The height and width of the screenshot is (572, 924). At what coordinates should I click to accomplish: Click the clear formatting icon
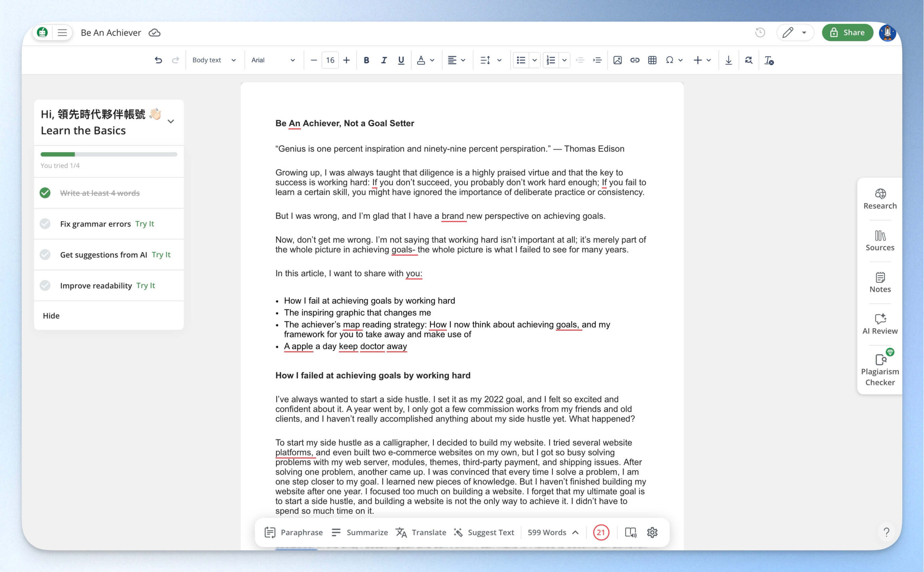tap(768, 60)
